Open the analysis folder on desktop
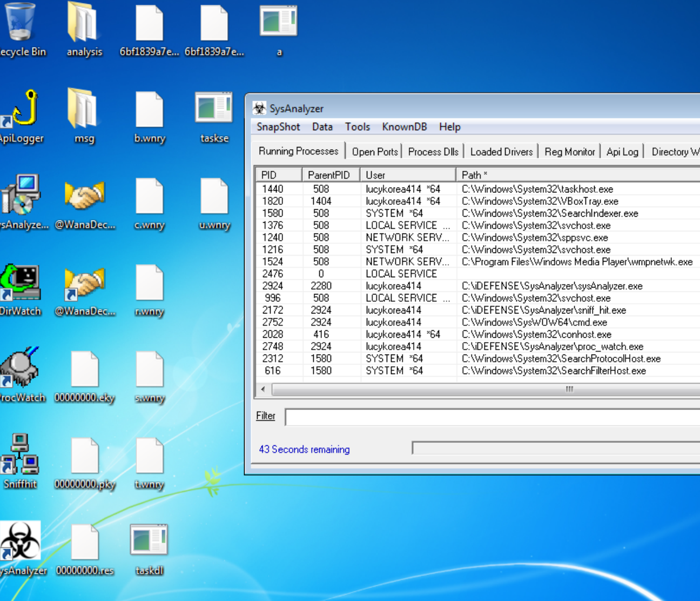 84,30
